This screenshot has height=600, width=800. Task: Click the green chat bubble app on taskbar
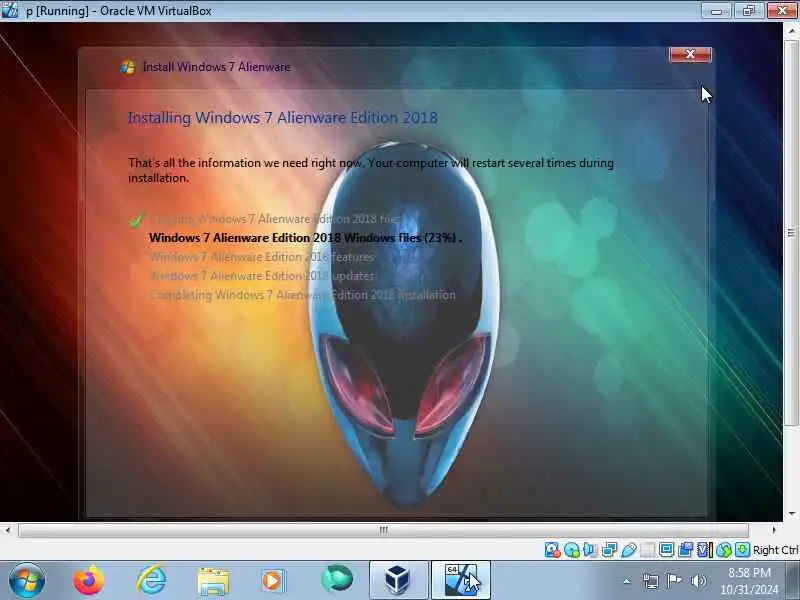pos(337,579)
